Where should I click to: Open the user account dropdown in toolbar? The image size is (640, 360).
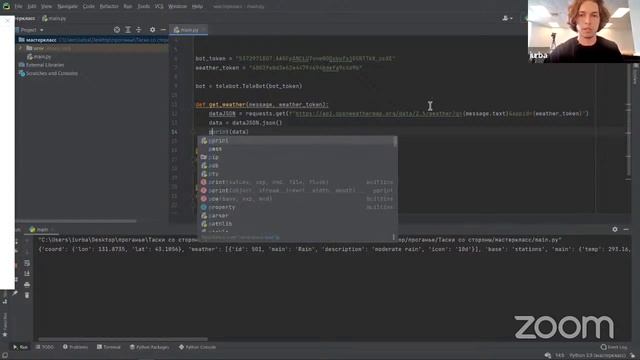click(x=507, y=18)
